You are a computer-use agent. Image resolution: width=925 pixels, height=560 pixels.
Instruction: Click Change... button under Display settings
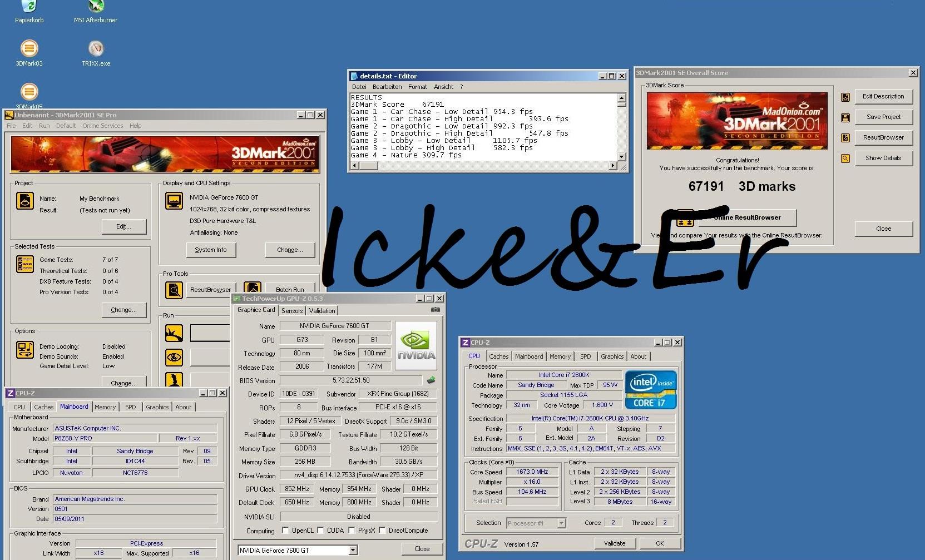[x=290, y=250]
